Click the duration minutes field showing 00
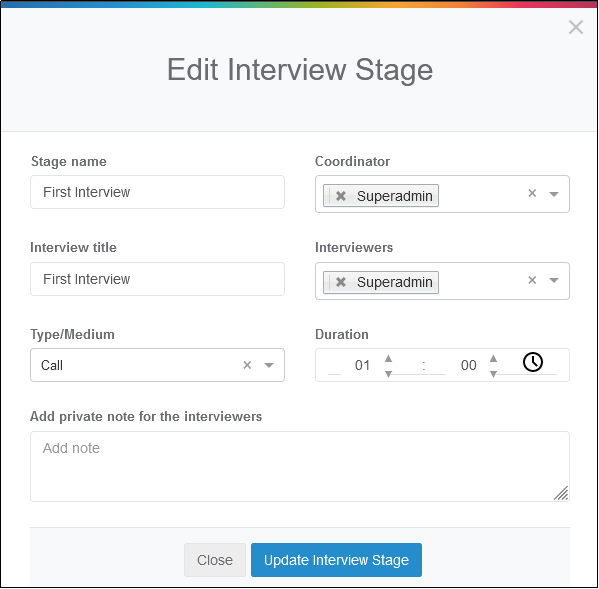Image resolution: width=599 pixels, height=589 pixels. pyautogui.click(x=468, y=366)
